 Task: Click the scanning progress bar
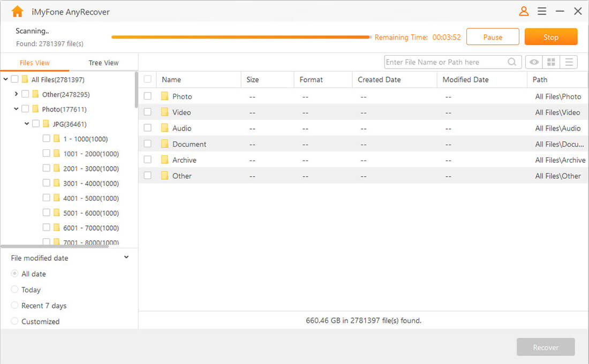click(x=241, y=36)
